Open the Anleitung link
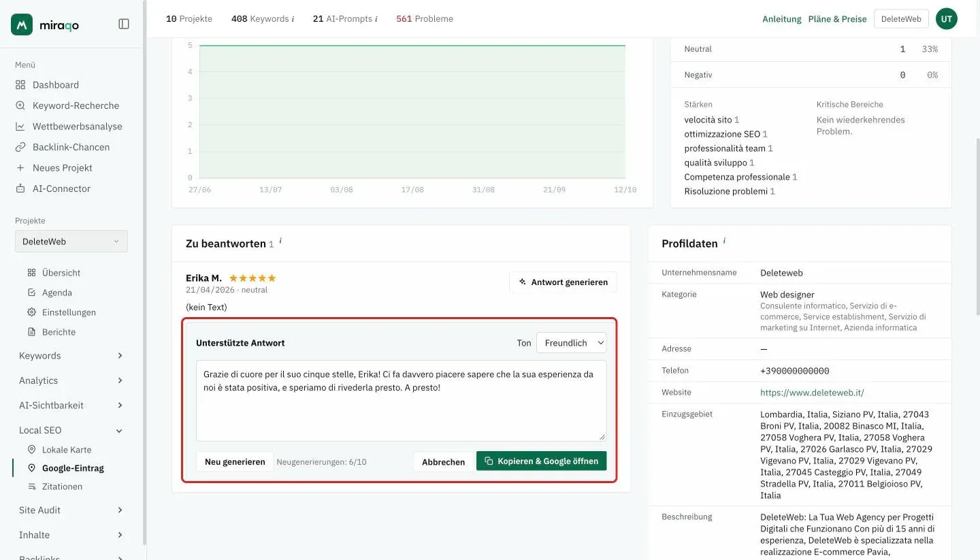This screenshot has height=560, width=980. click(782, 19)
